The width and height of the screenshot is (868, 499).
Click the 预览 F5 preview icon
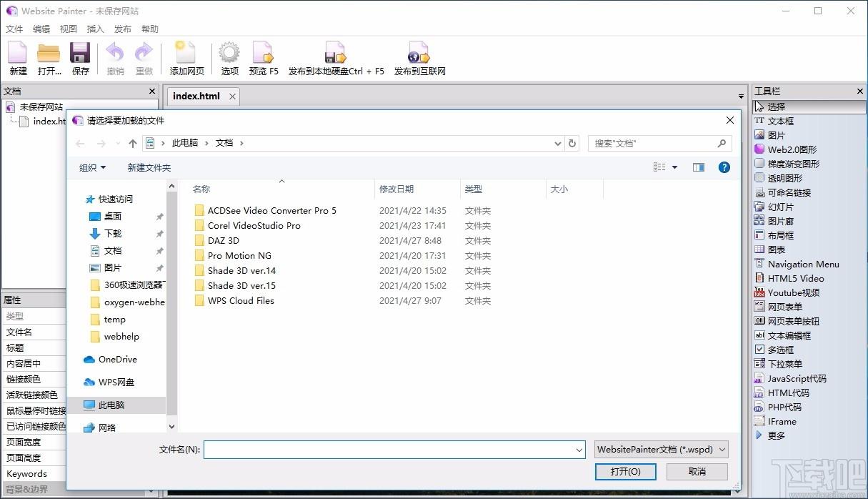click(264, 53)
